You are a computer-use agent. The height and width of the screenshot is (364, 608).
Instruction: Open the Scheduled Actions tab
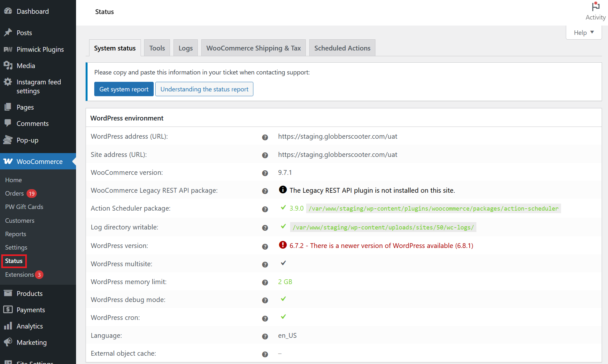pyautogui.click(x=342, y=48)
